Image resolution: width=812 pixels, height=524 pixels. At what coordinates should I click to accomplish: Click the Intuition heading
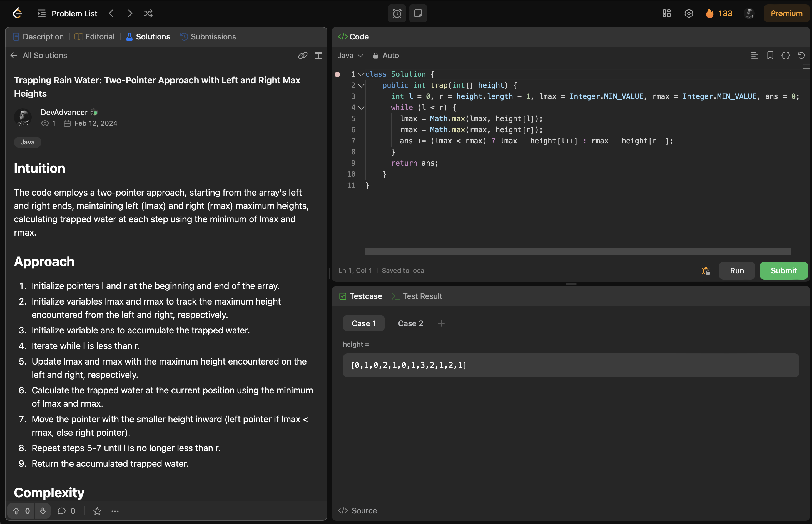click(39, 168)
